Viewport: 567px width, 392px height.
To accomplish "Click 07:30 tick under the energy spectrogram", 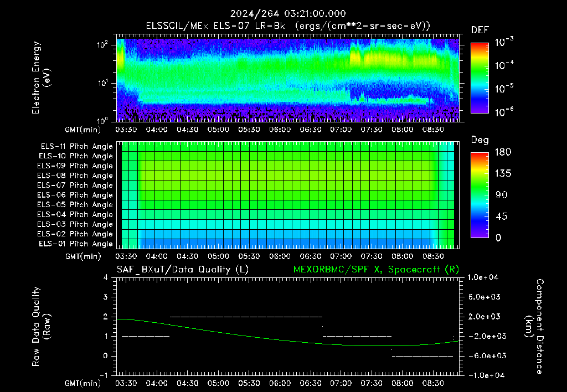I will coord(372,130).
